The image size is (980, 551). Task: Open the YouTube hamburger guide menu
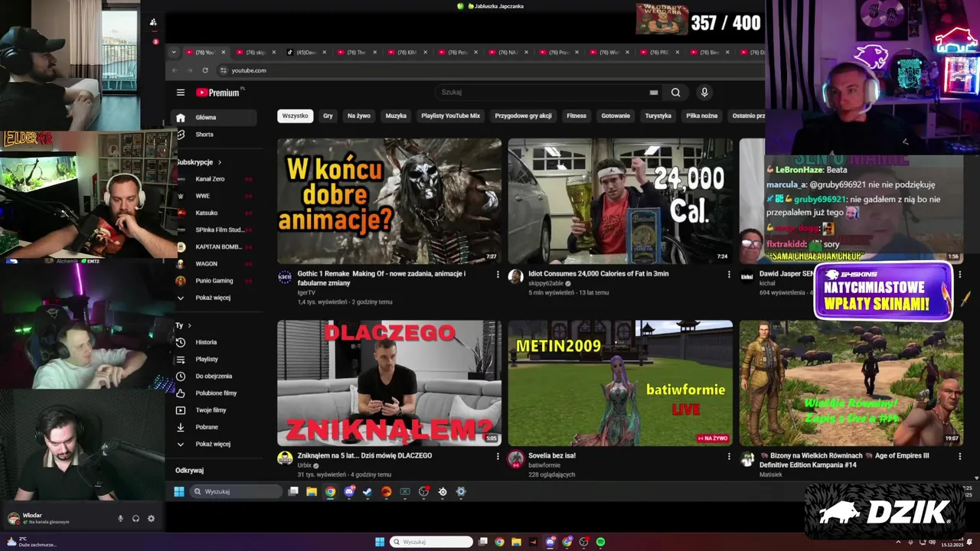pyautogui.click(x=181, y=93)
